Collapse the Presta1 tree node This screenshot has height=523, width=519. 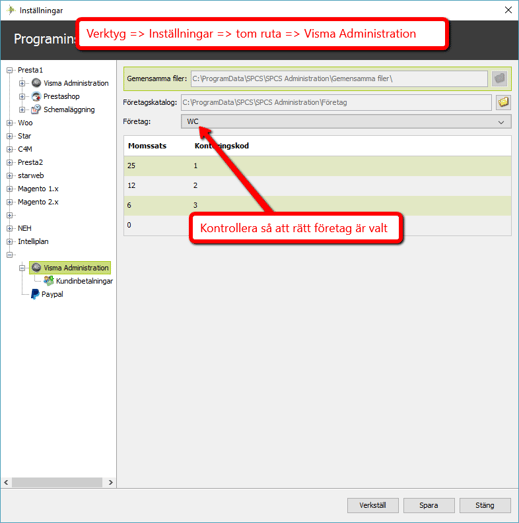10,70
